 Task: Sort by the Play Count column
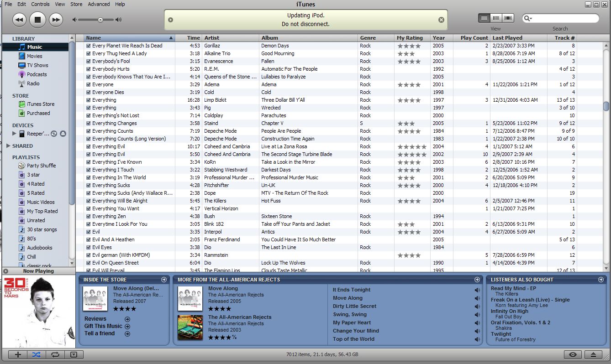pyautogui.click(x=471, y=38)
